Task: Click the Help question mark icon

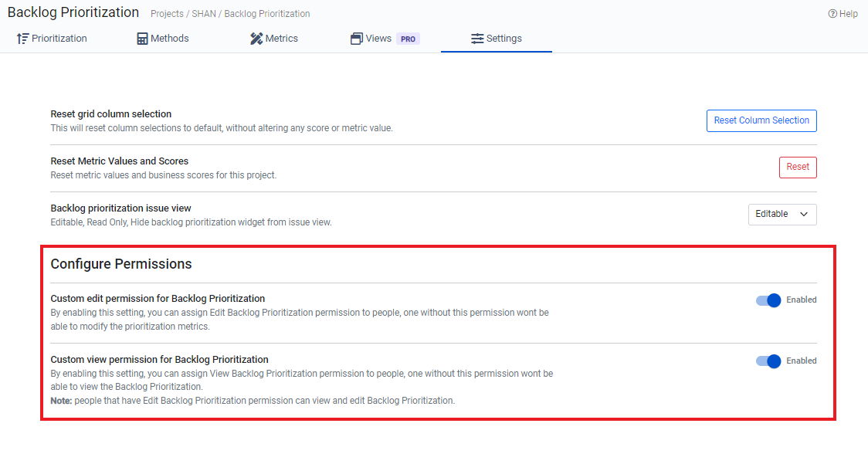Action: pos(832,14)
